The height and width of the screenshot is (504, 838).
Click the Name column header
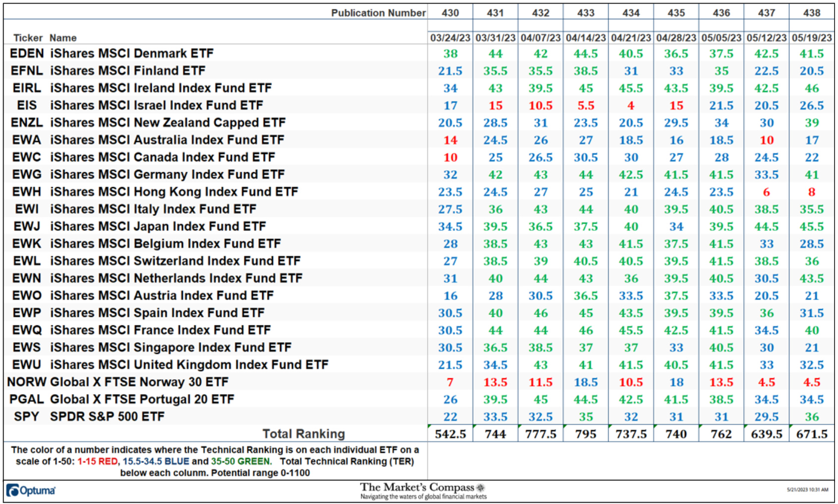[x=63, y=38]
